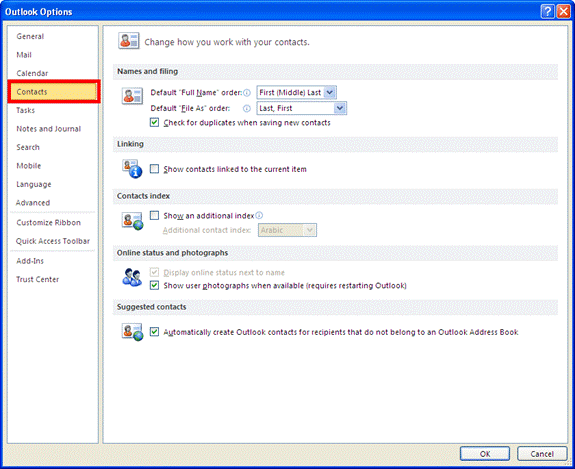
Task: Close the Outlook Options dialog
Action: [563, 12]
